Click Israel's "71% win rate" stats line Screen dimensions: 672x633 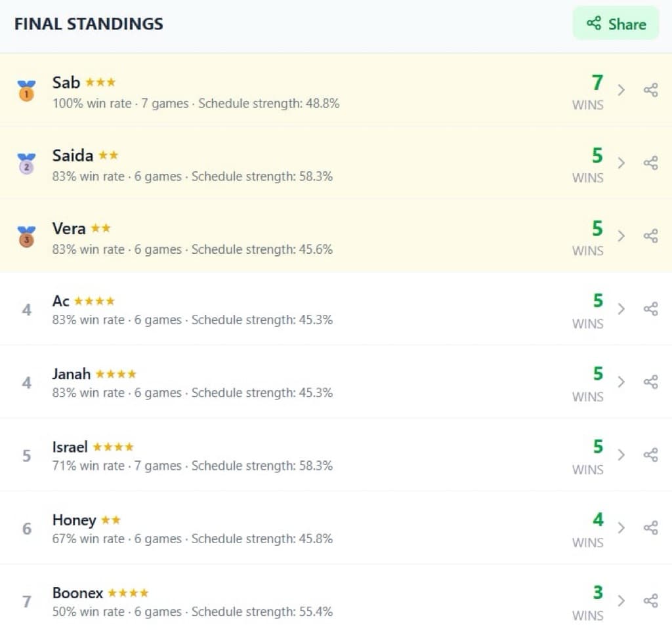click(x=192, y=466)
